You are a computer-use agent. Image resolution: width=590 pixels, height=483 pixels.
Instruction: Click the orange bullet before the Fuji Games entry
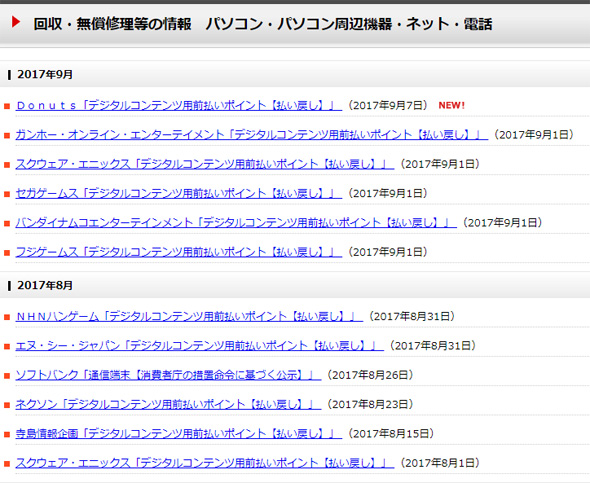7,253
